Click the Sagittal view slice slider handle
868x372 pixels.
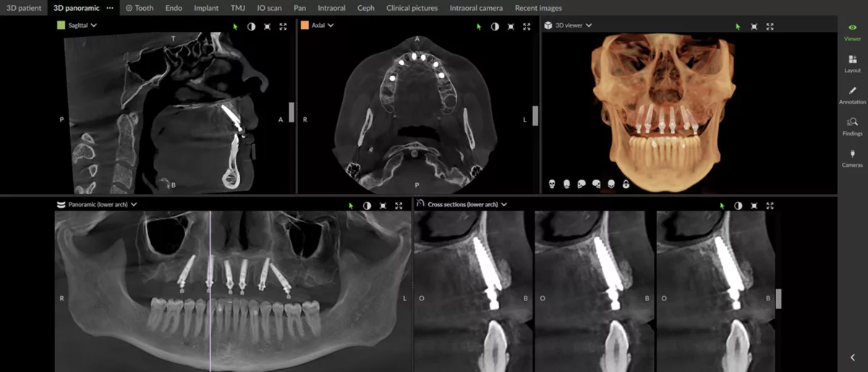pos(292,111)
